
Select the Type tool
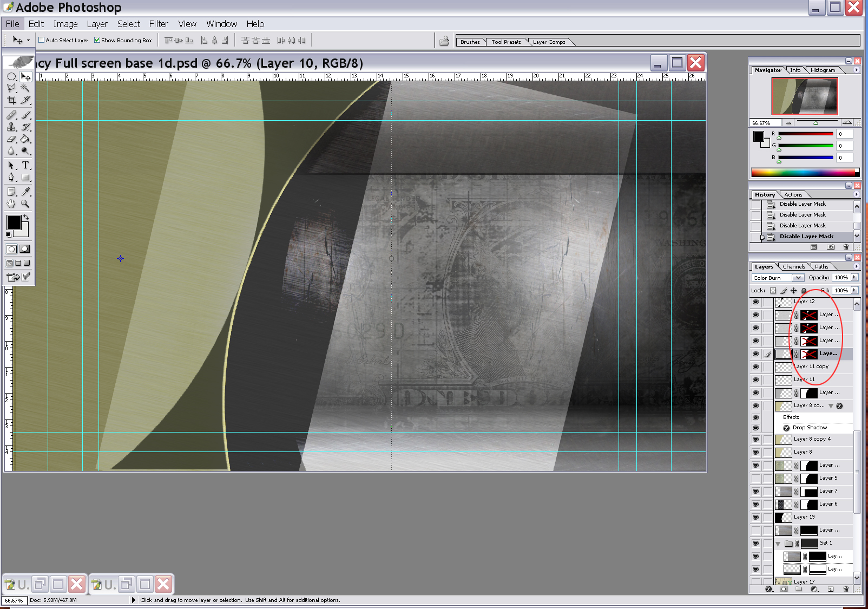click(x=25, y=165)
